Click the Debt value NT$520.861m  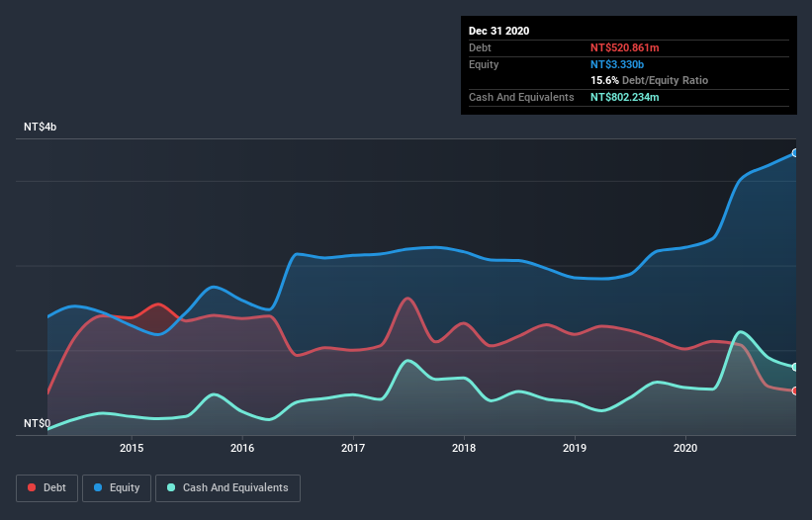[x=624, y=47]
